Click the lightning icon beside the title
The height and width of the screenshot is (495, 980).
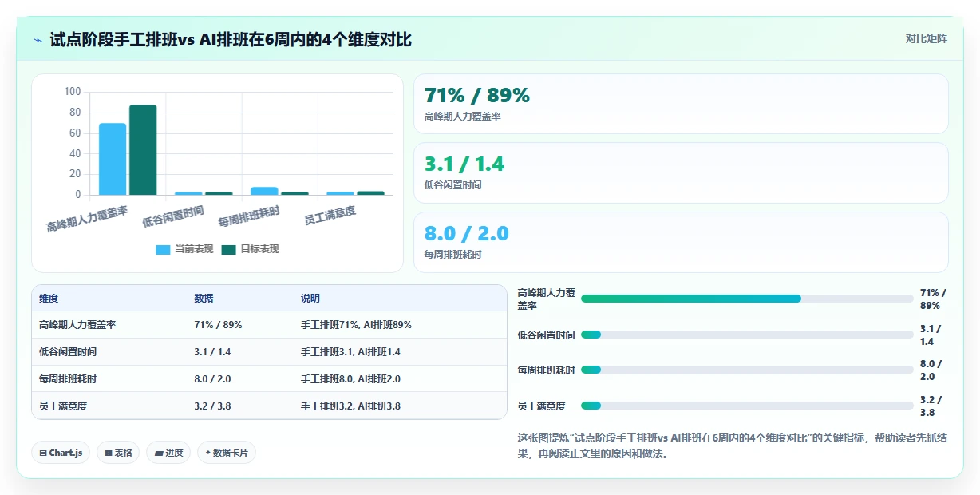click(x=38, y=39)
